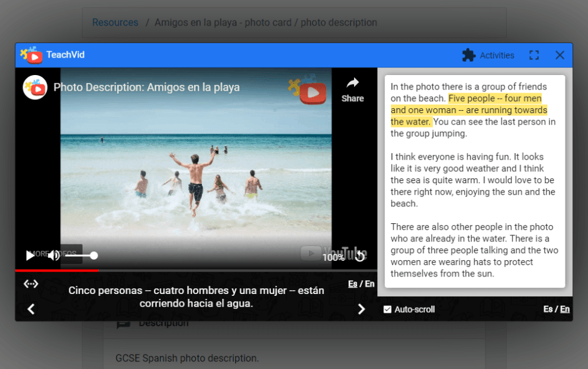
Task: Open the Activities puzzle-piece button
Action: click(488, 55)
